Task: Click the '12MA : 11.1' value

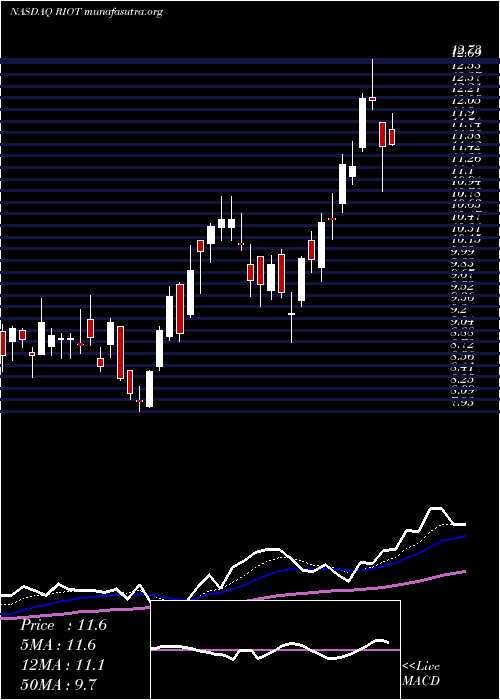Action: [63, 665]
